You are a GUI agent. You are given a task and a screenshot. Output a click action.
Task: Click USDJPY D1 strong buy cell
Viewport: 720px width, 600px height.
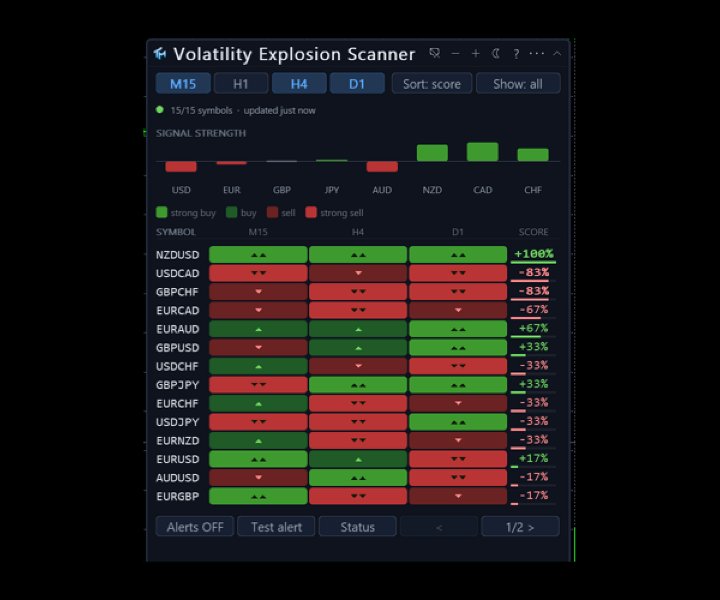[x=458, y=422]
